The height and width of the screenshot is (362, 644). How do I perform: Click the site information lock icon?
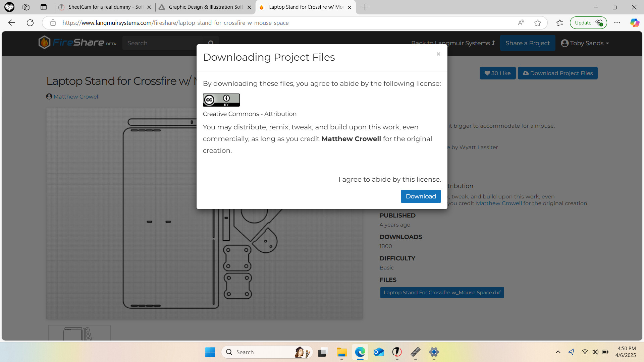(53, 23)
